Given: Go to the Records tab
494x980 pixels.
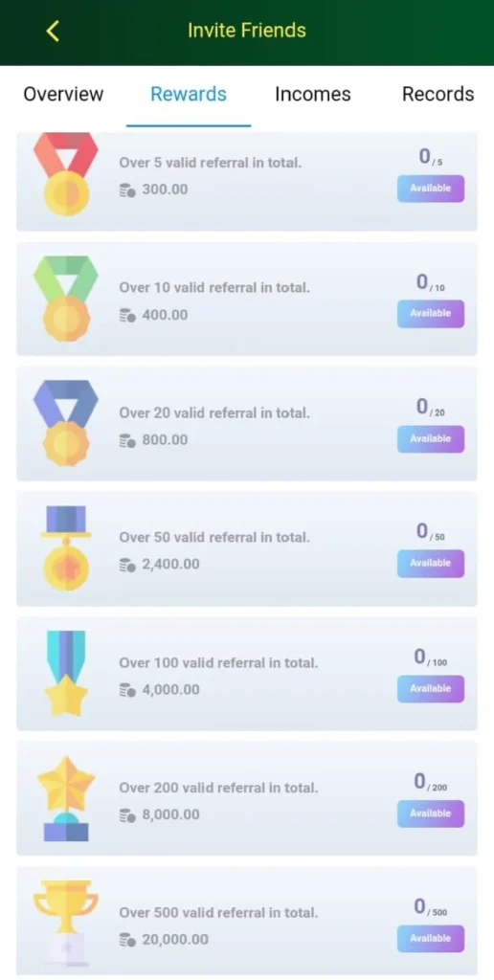Looking at the screenshot, I should tap(438, 95).
